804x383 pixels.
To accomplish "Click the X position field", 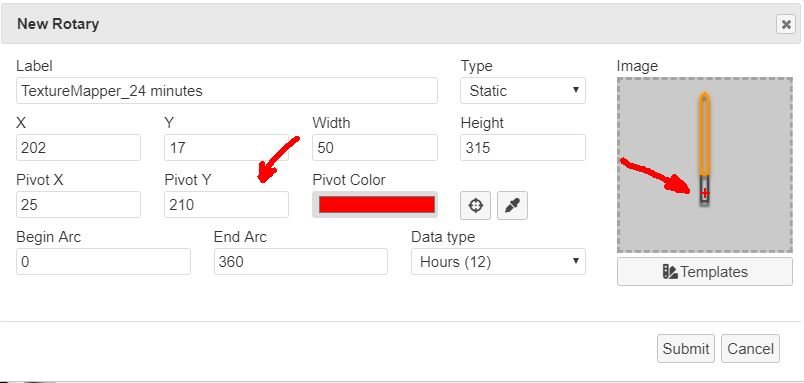I will tap(78, 148).
